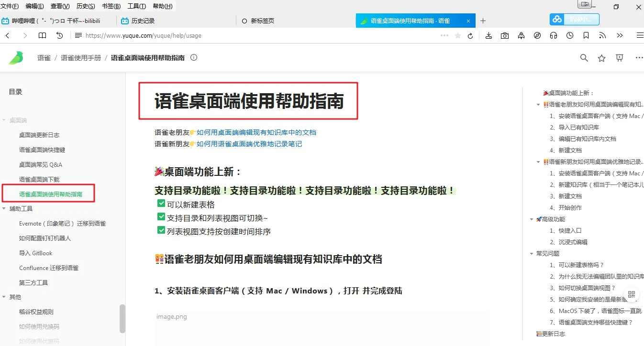Open the 工具(T) menu

click(x=137, y=6)
